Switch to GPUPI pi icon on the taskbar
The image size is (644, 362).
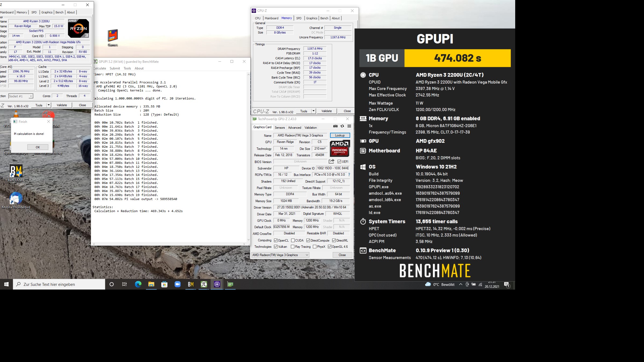(204, 284)
